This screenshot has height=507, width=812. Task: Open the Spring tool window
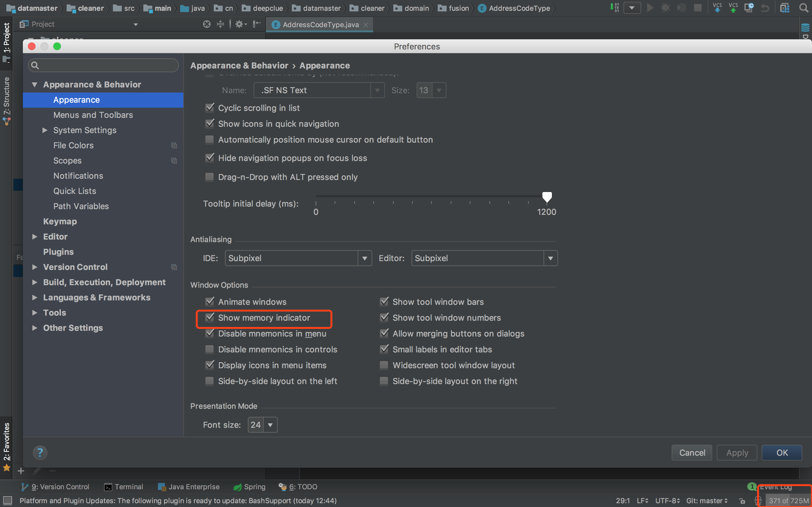[250, 486]
